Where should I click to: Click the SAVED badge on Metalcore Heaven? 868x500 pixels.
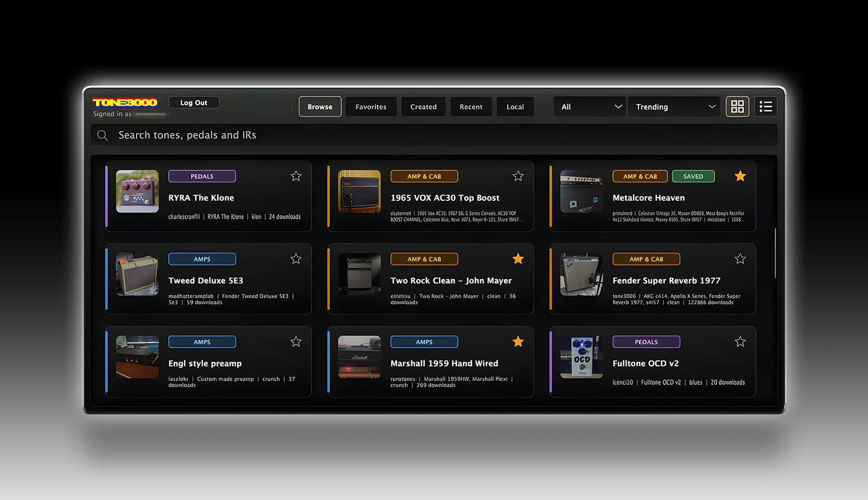(693, 176)
